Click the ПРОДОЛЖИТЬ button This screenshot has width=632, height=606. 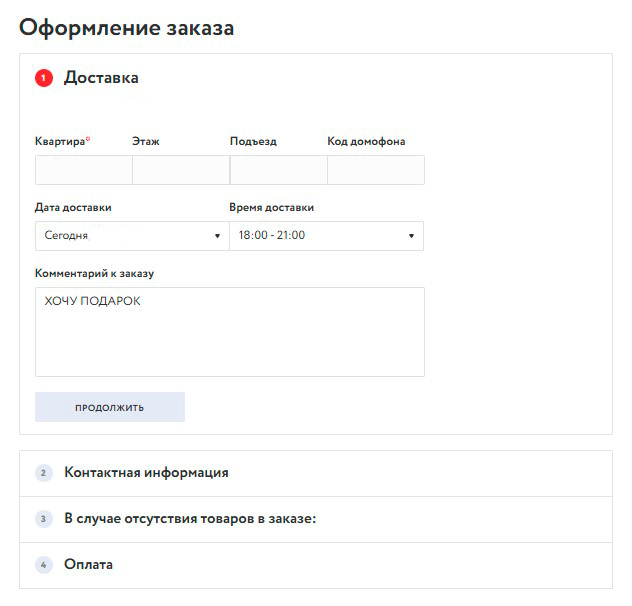coord(110,407)
